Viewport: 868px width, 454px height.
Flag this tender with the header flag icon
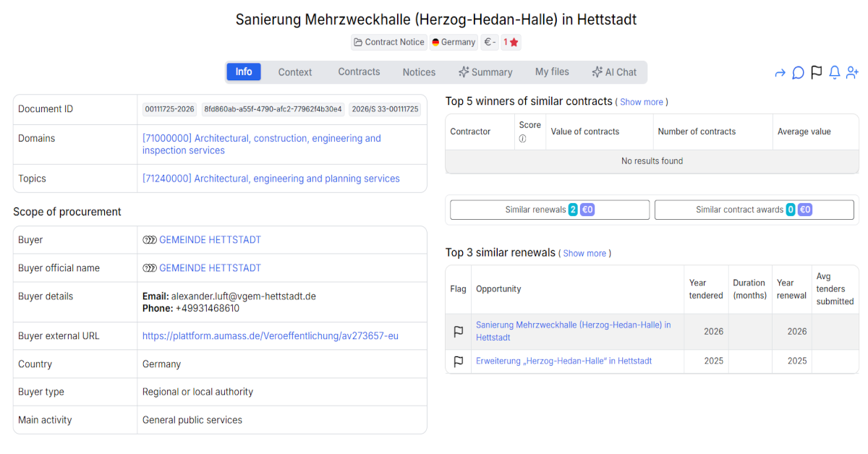pos(817,72)
